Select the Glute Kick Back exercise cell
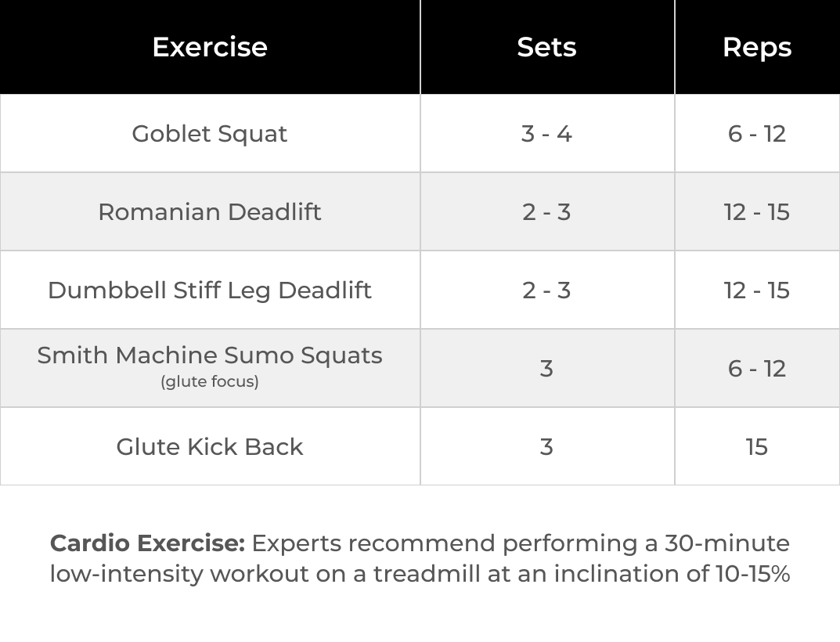This screenshot has width=840, height=642. point(210,447)
